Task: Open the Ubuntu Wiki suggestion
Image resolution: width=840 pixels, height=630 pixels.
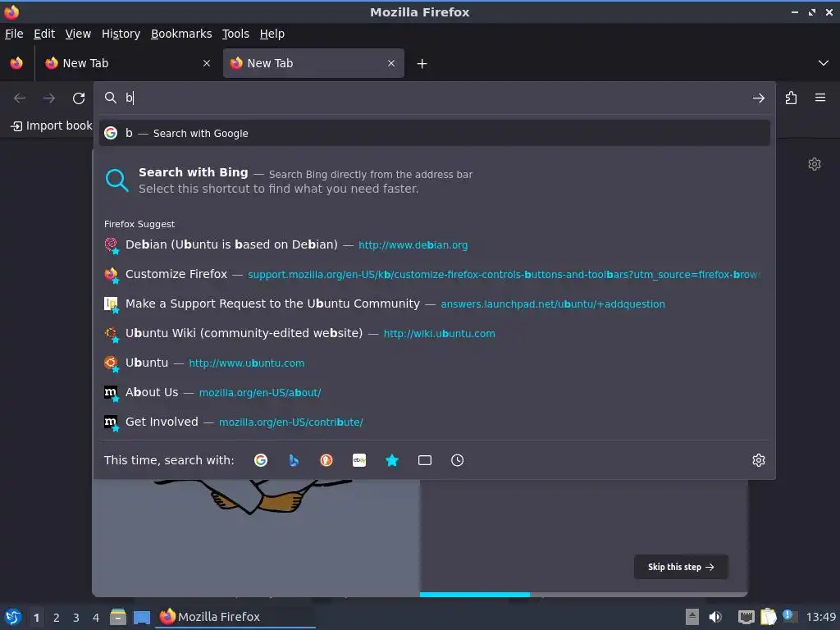Action: [x=435, y=333]
